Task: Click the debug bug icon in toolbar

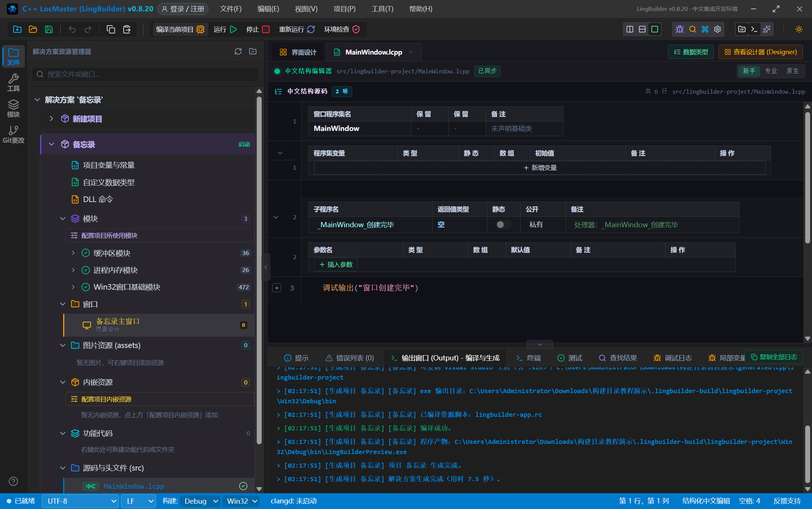Action: [680, 29]
